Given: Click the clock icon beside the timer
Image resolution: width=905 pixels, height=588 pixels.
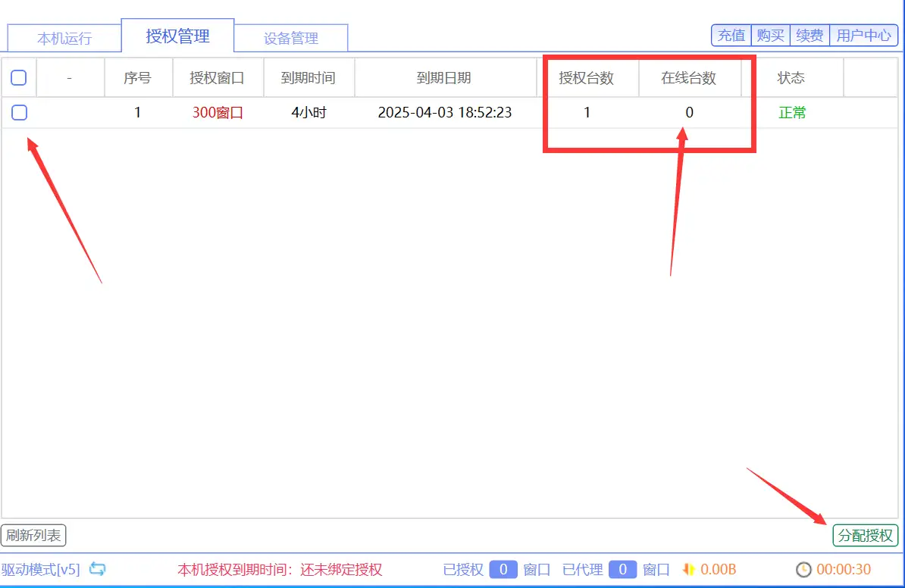Looking at the screenshot, I should 803,569.
